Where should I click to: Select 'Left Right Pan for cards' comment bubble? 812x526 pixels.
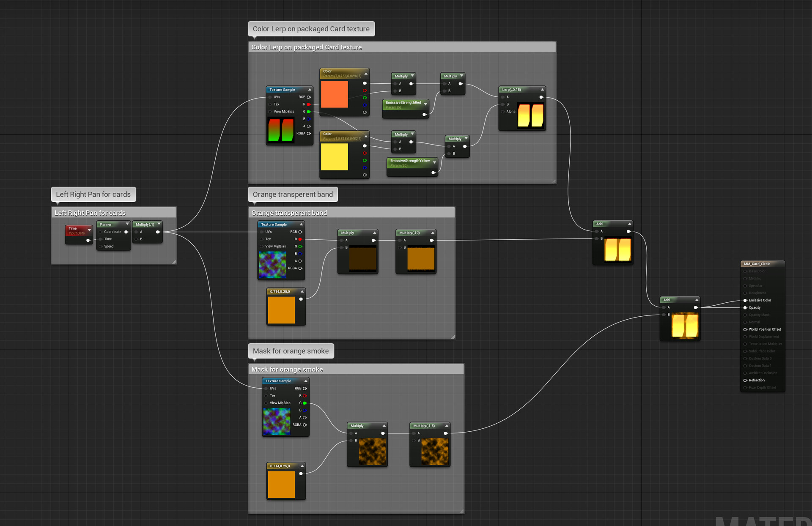(93, 195)
